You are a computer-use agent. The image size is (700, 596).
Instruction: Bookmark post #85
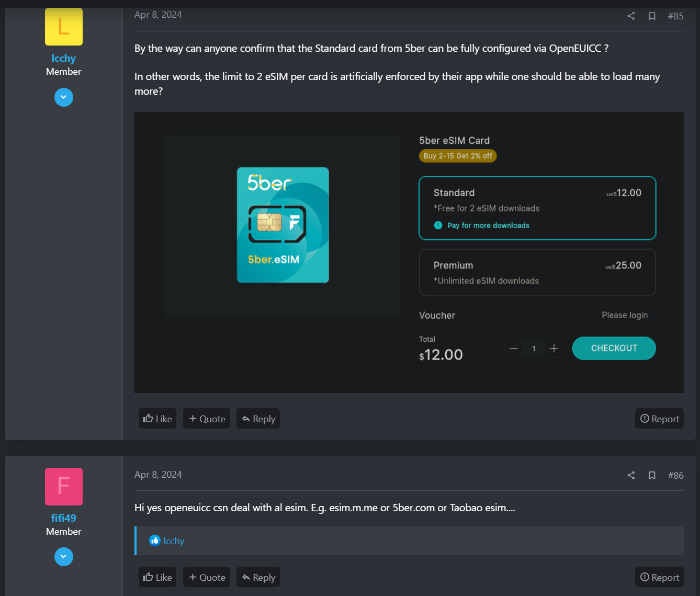point(652,16)
